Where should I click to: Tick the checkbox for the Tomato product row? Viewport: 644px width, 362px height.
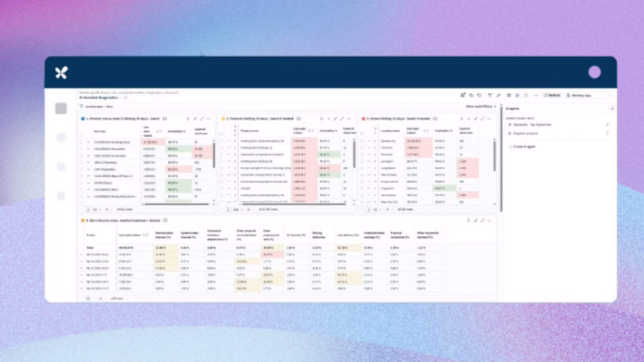pyautogui.click(x=221, y=188)
